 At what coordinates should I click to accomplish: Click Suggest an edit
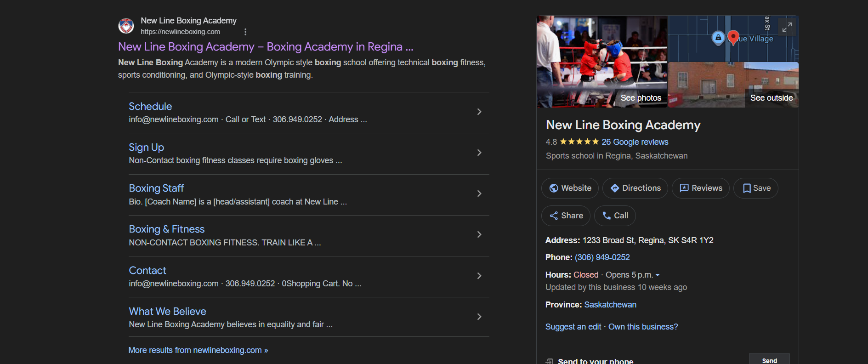click(x=573, y=327)
